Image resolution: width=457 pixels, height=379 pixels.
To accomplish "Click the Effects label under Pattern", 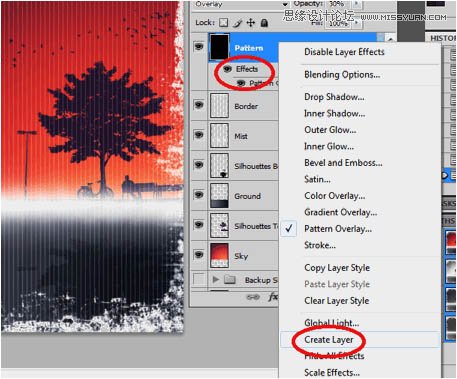I will tap(247, 69).
